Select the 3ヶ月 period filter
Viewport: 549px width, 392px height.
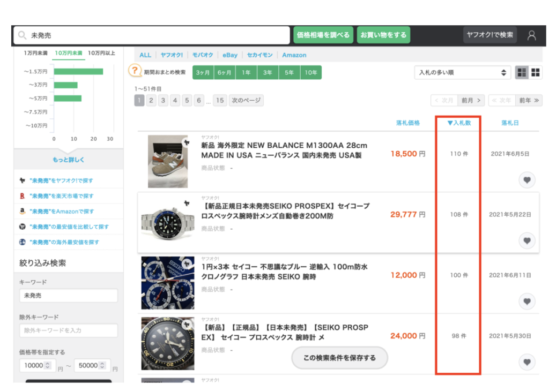coord(203,72)
